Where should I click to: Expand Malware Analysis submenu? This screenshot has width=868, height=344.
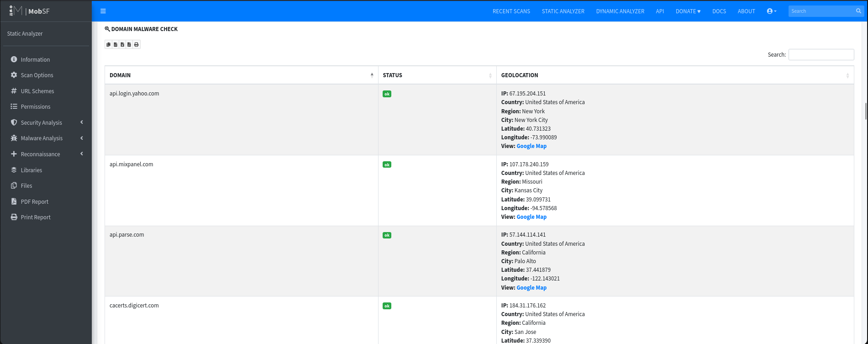tap(46, 138)
